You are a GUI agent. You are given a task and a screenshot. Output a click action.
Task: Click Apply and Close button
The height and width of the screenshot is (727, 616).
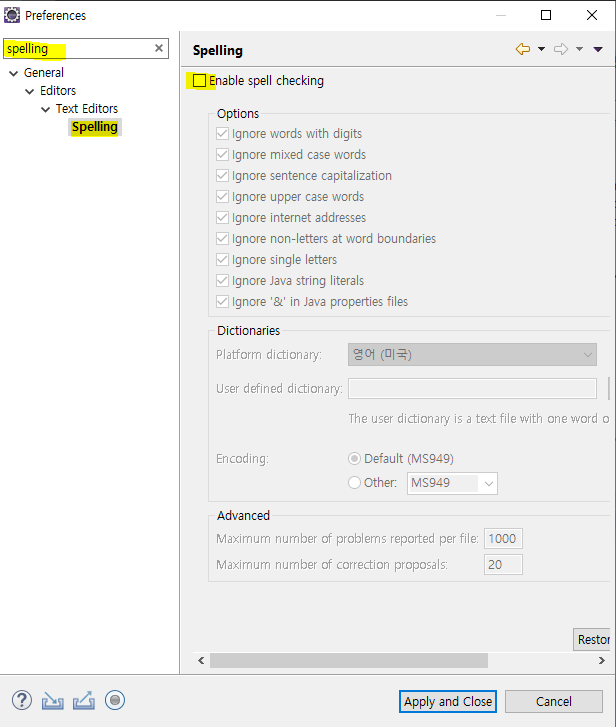click(x=448, y=701)
